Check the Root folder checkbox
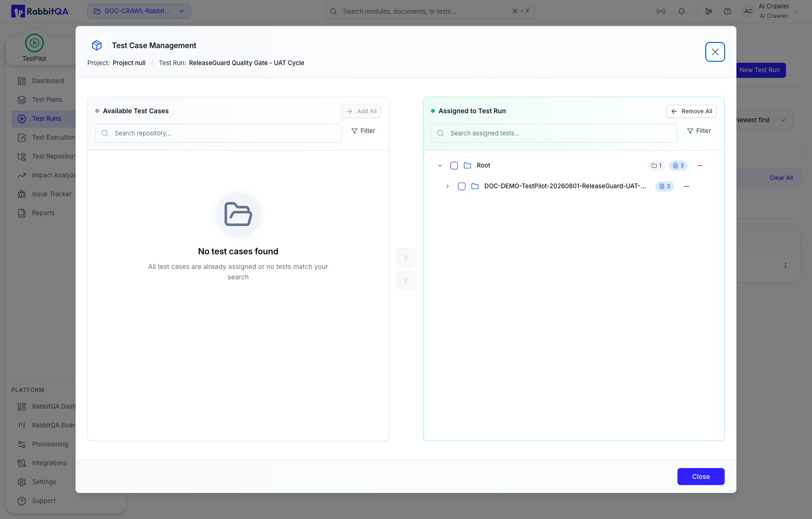Image resolution: width=812 pixels, height=519 pixels. tap(454, 166)
